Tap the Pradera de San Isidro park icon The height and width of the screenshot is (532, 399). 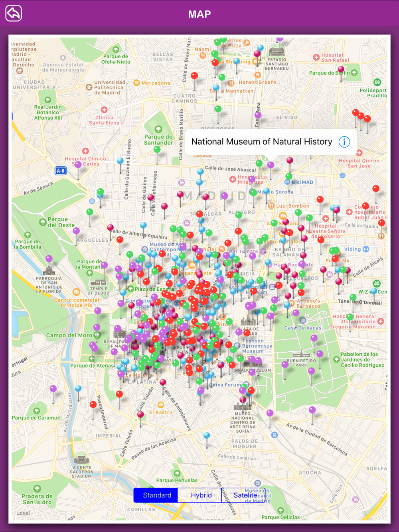coord(37,489)
